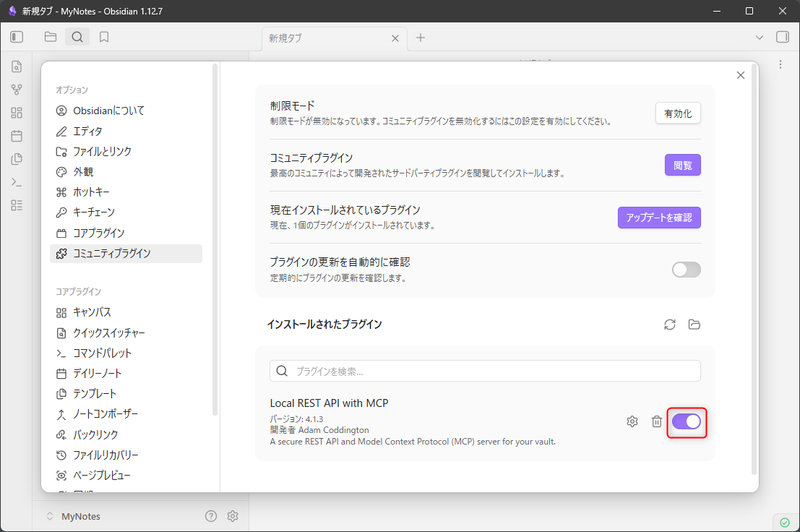Open Local REST API plugin settings gear
Screen dimensions: 800x532
pyautogui.click(x=632, y=421)
